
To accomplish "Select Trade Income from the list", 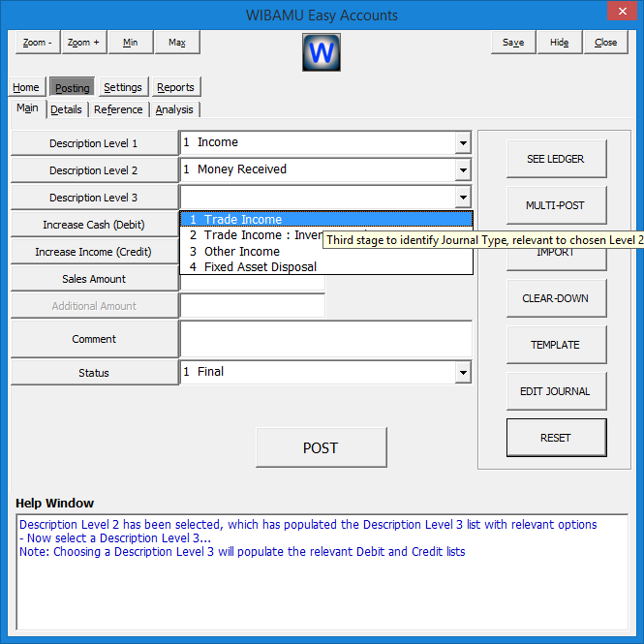I will click(243, 220).
